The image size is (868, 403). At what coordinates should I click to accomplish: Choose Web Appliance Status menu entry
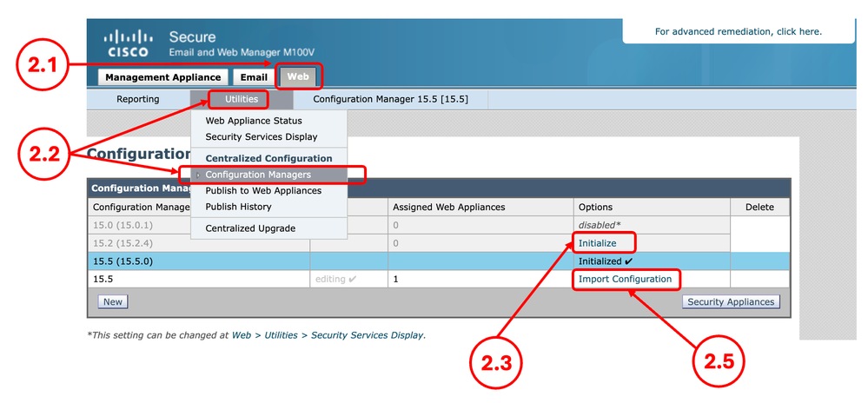click(x=254, y=121)
